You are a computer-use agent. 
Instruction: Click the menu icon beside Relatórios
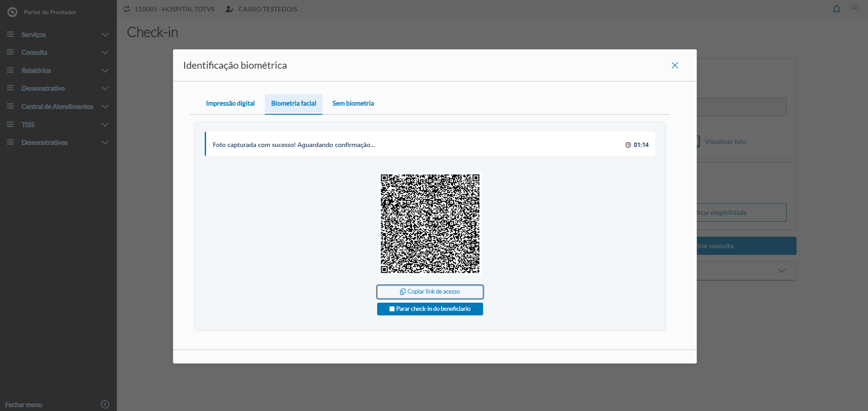click(x=10, y=71)
